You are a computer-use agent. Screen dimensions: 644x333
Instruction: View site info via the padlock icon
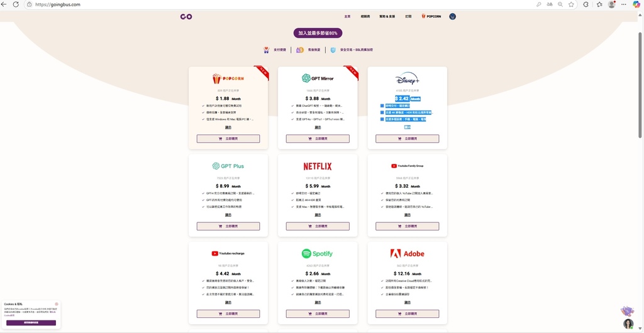coord(29,4)
